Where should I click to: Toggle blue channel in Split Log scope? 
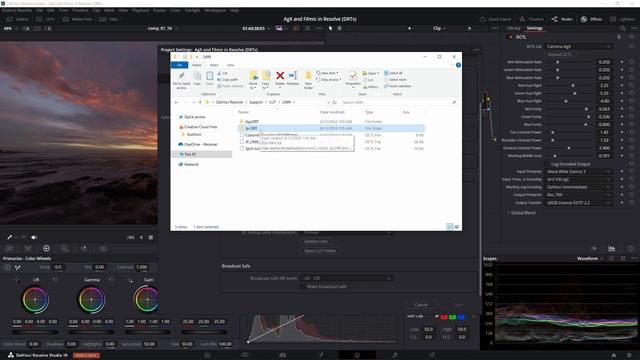click(461, 316)
